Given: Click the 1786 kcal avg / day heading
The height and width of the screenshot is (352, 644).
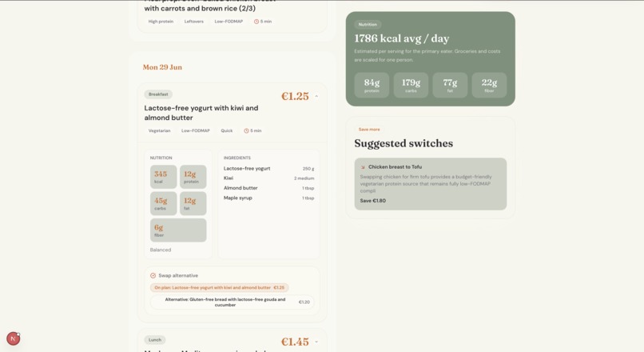Looking at the screenshot, I should tap(402, 38).
